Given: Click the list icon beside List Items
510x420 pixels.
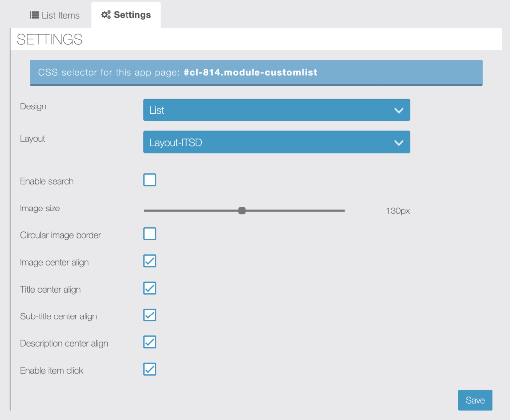Looking at the screenshot, I should [34, 15].
